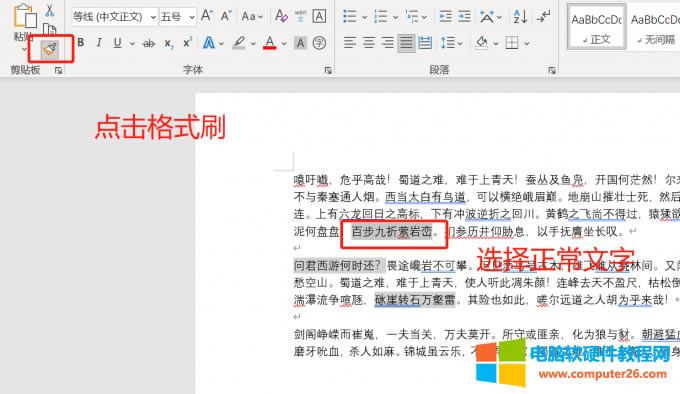Click the red font color A button

click(x=270, y=43)
